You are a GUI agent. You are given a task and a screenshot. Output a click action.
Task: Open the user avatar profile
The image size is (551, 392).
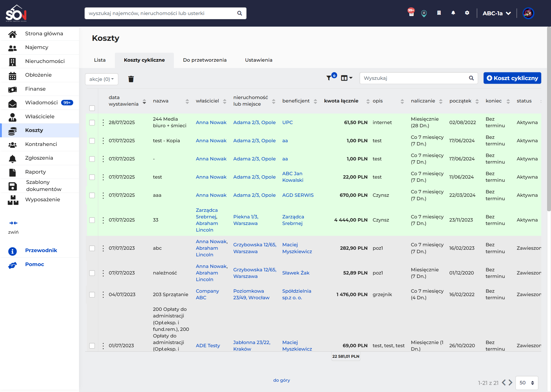pyautogui.click(x=528, y=13)
